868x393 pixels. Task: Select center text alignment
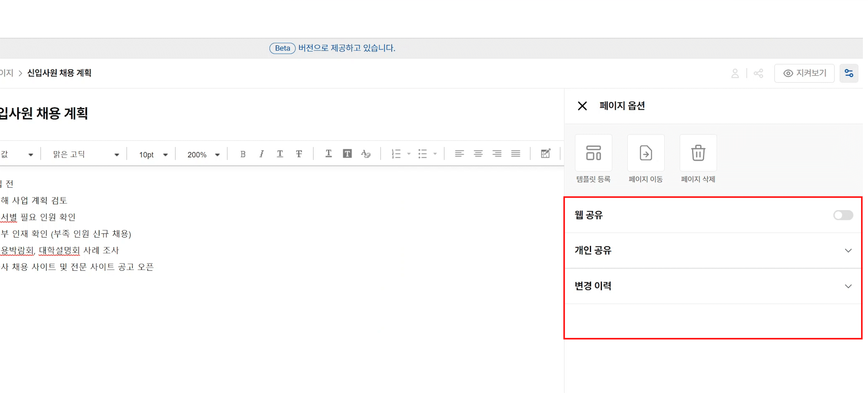[478, 154]
